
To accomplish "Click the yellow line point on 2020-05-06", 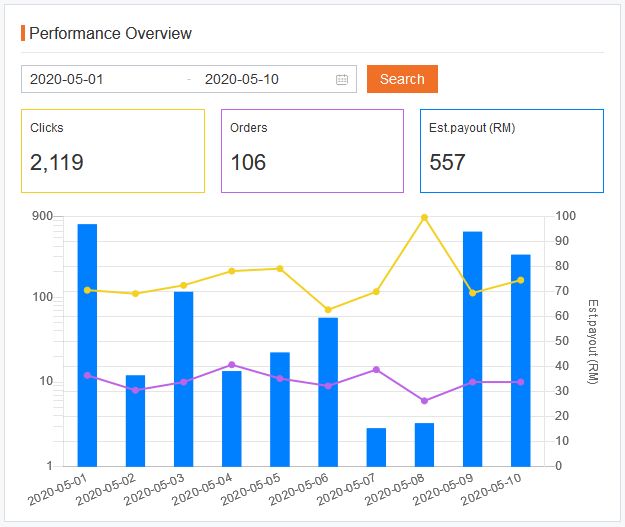I will 328,310.
